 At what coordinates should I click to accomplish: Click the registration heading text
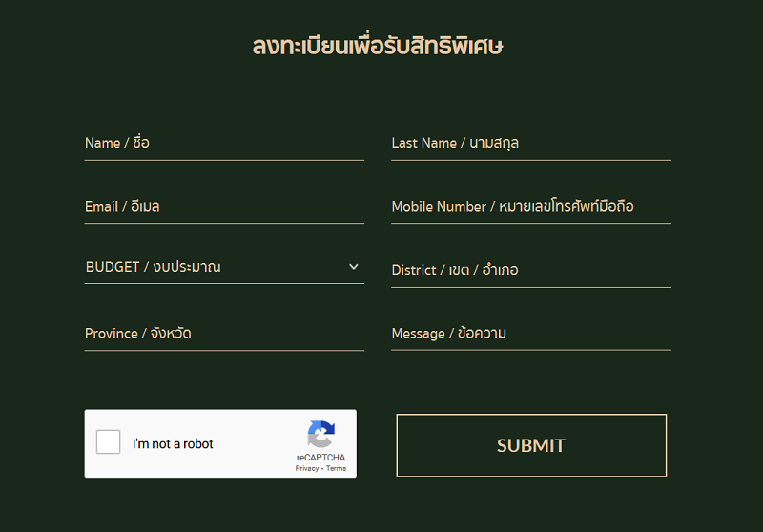click(x=378, y=46)
